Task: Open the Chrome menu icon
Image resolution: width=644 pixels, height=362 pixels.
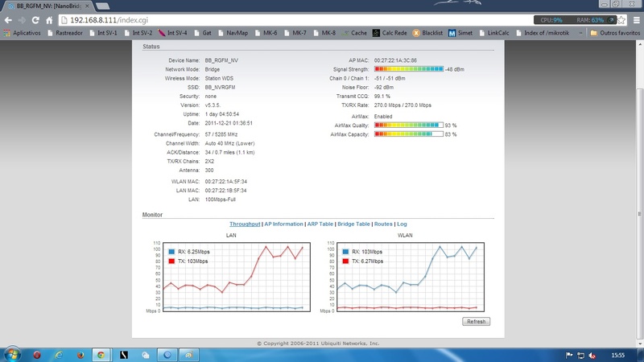Action: tap(636, 20)
